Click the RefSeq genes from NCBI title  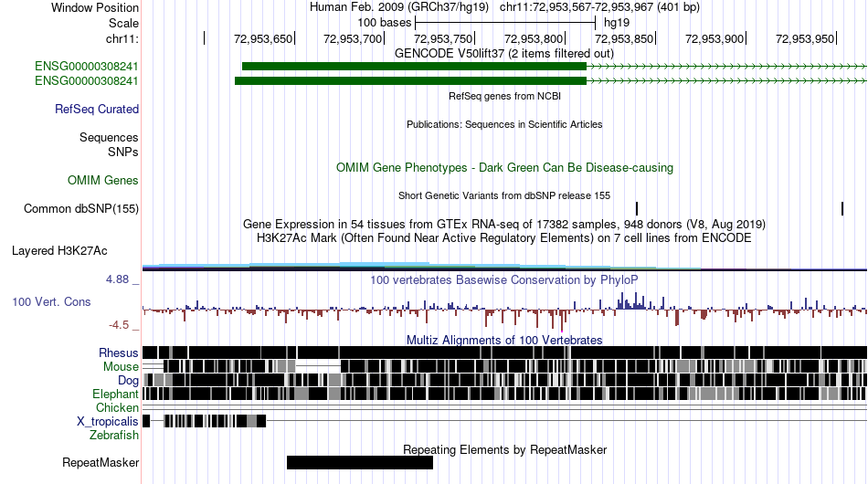[x=505, y=96]
